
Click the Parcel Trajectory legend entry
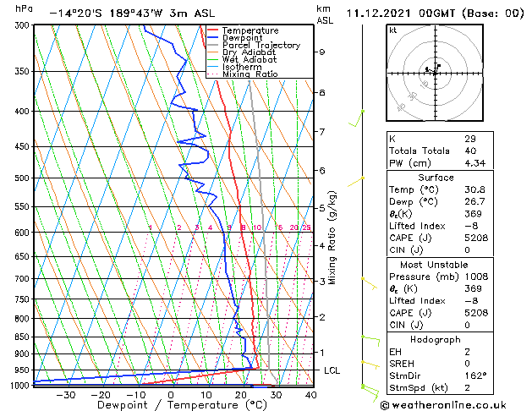point(254,45)
